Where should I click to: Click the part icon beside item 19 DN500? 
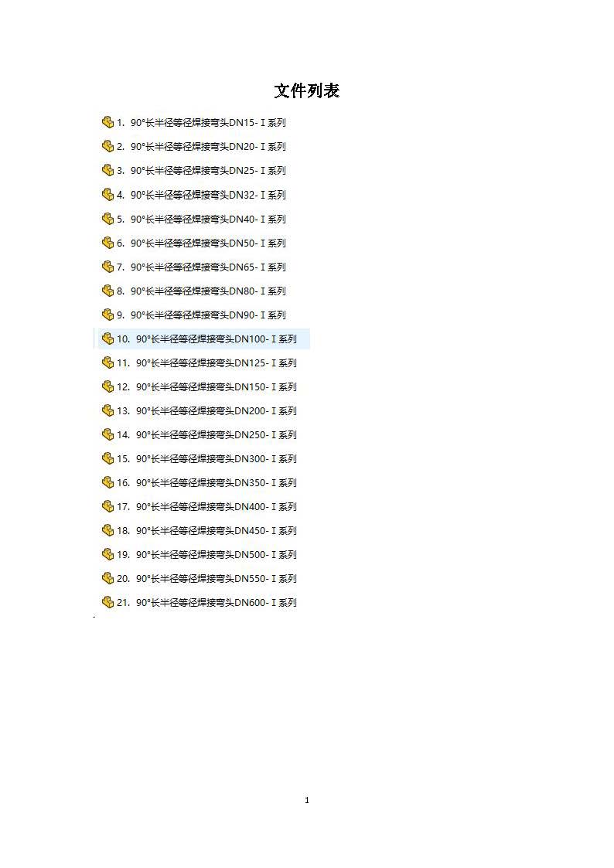pos(108,554)
